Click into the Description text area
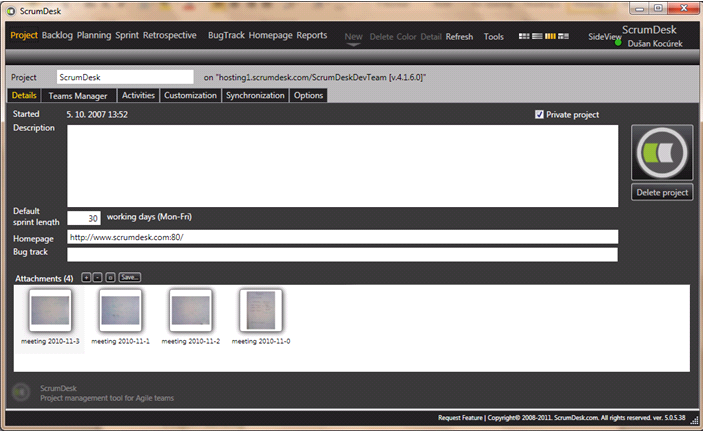 point(343,166)
